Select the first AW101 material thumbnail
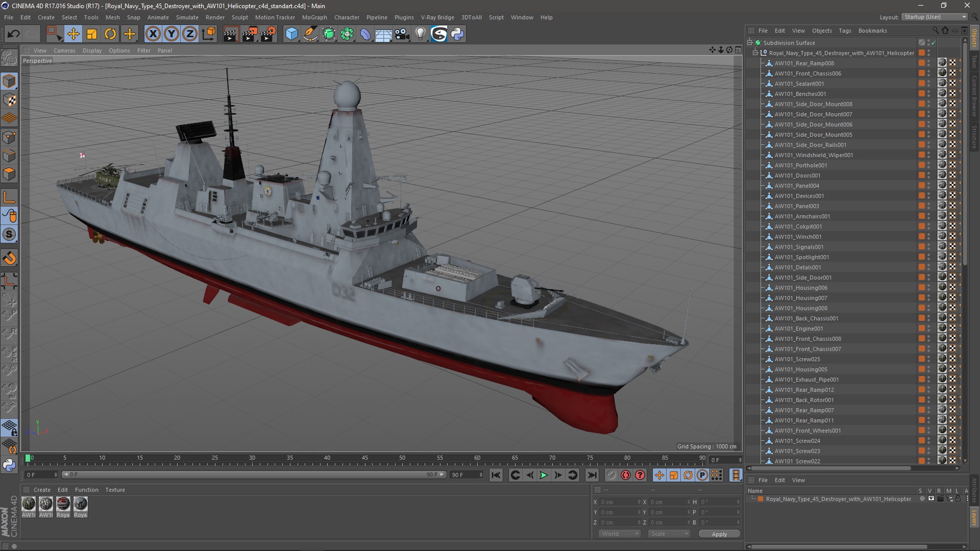 pos(29,504)
